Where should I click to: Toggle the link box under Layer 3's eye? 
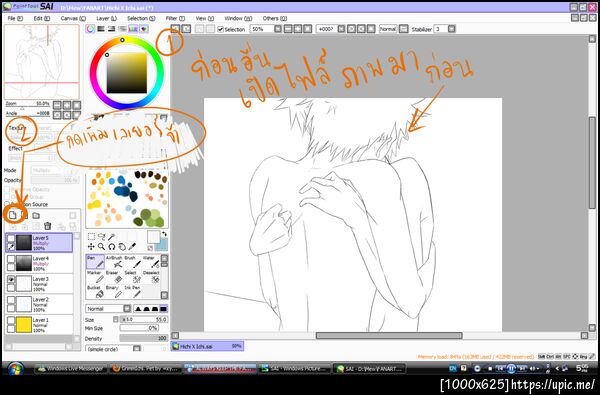(x=11, y=287)
